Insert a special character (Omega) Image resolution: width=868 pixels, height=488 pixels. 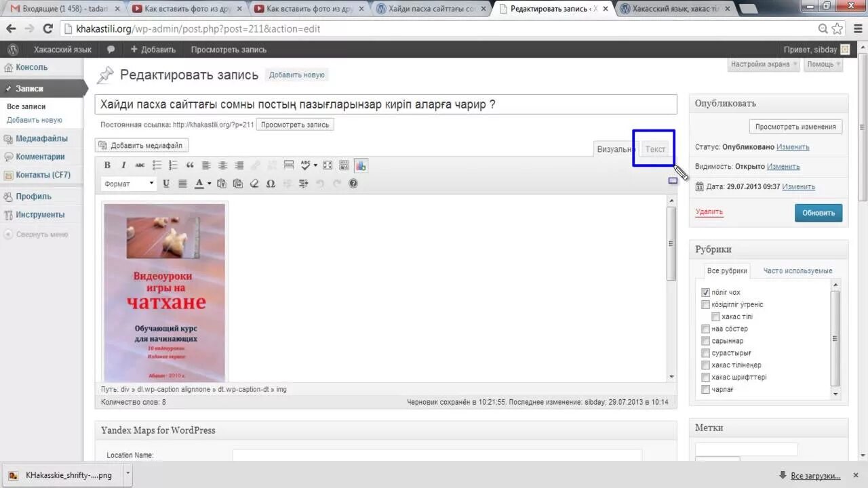(271, 184)
